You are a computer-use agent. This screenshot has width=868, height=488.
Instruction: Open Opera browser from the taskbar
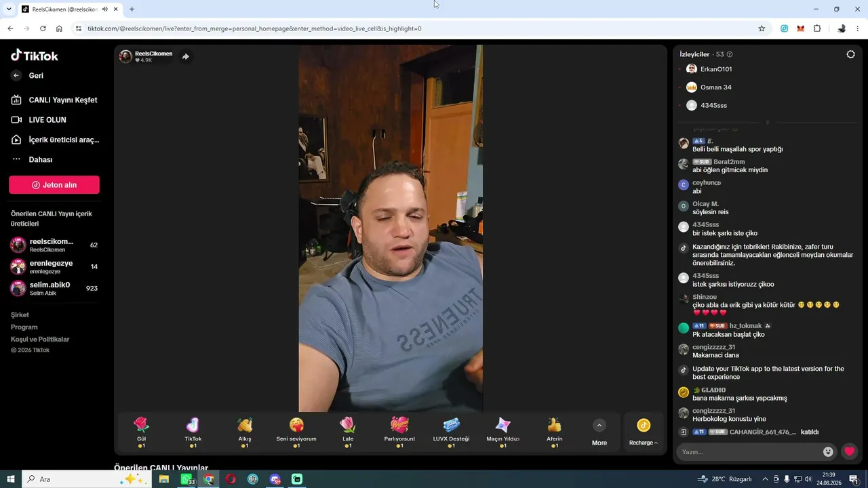point(231,479)
